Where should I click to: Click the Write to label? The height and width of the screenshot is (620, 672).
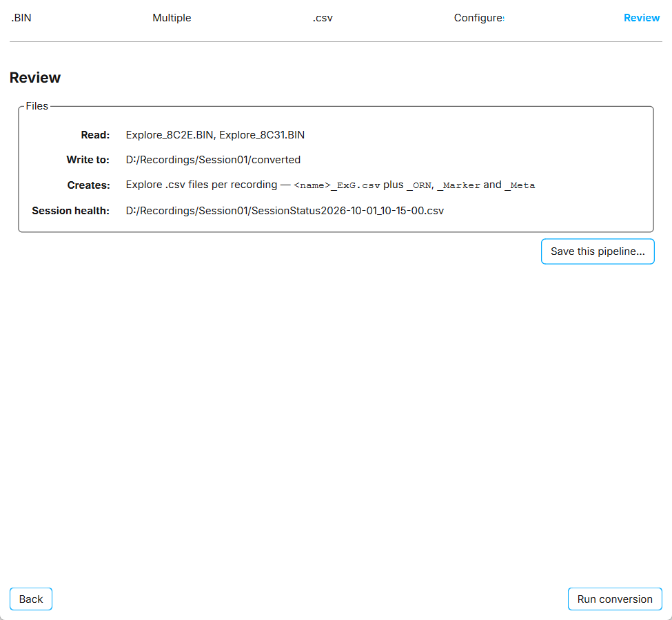click(x=88, y=160)
